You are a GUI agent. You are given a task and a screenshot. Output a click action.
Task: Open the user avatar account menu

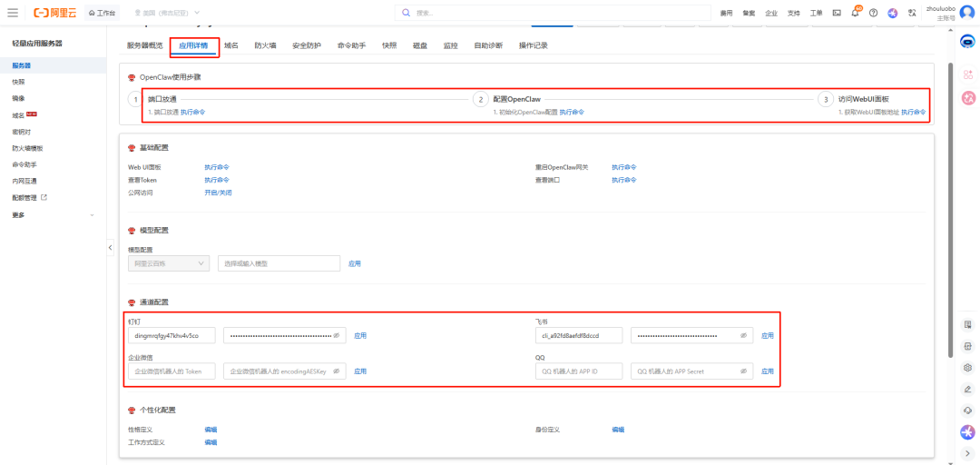coord(966,13)
